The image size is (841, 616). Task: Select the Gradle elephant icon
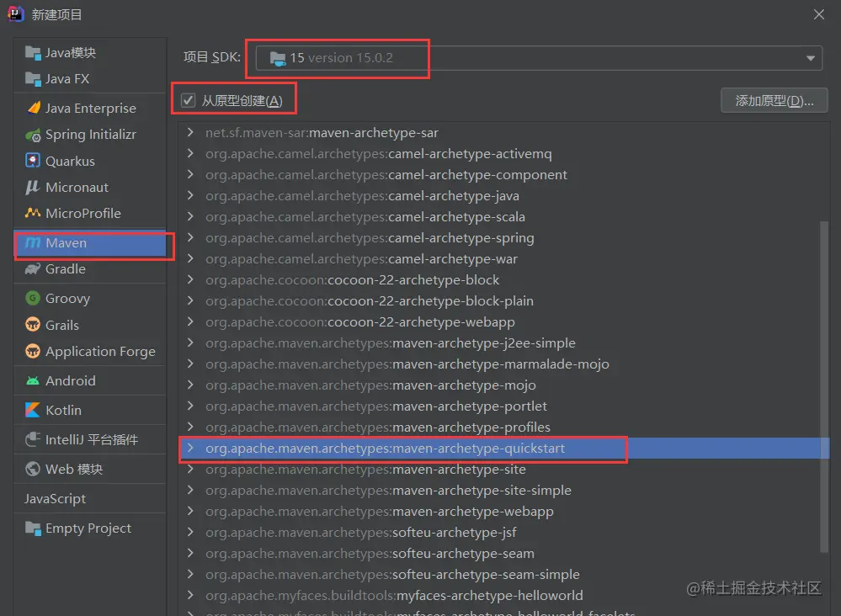tap(33, 268)
